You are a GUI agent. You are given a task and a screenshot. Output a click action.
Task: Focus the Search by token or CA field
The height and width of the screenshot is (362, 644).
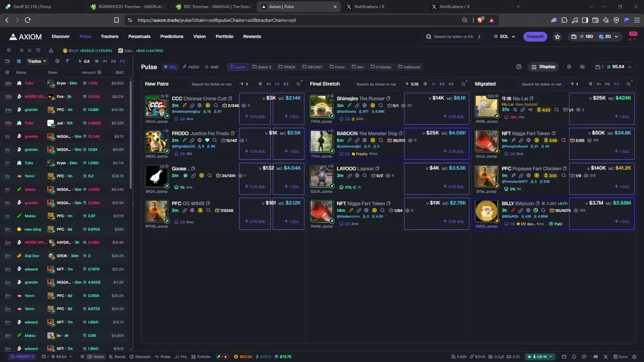click(x=453, y=37)
